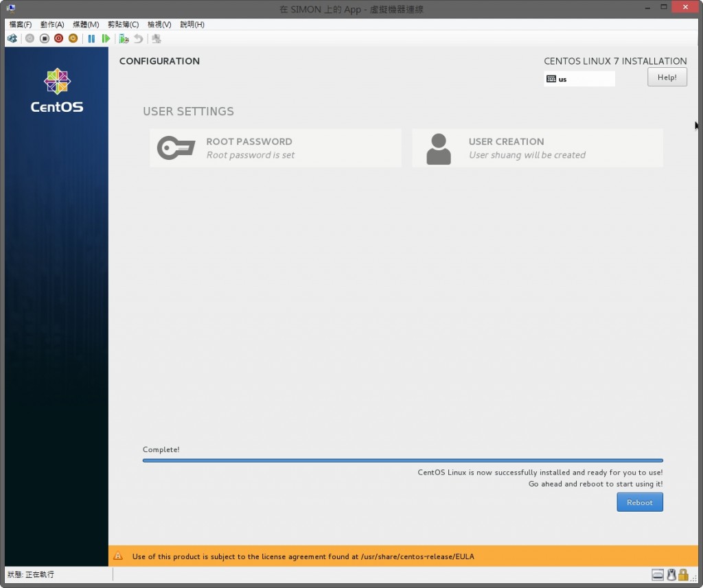Click the 狀態: 正在執行 status text
The width and height of the screenshot is (703, 588).
tap(30, 574)
